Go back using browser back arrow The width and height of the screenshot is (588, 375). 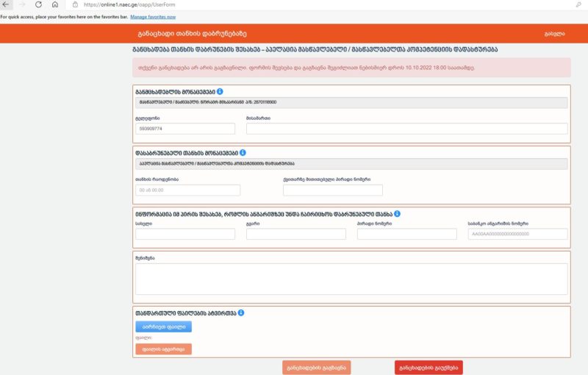[x=7, y=4]
